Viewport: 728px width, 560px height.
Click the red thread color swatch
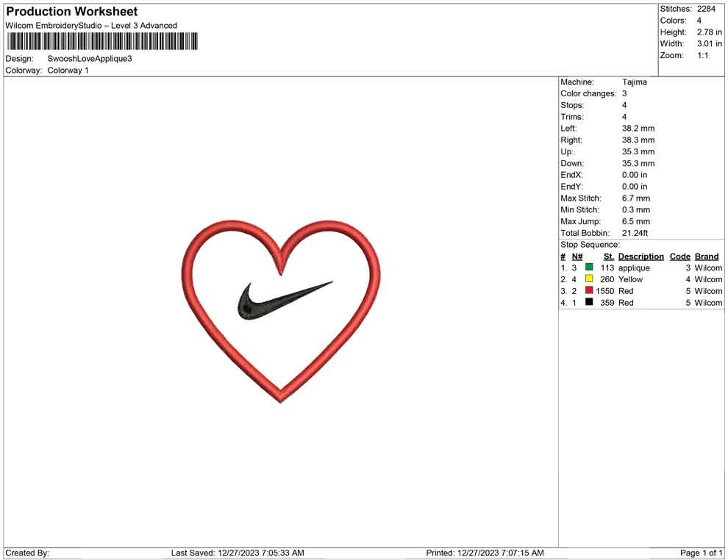[x=589, y=290]
